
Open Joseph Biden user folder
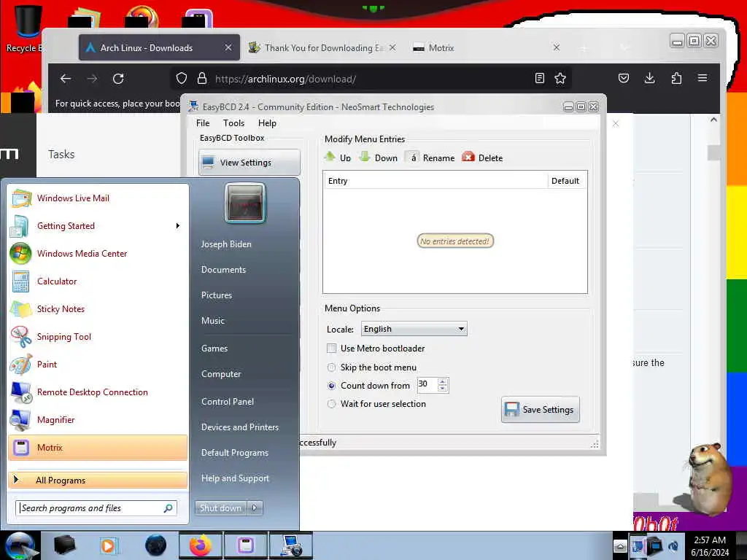pyautogui.click(x=226, y=244)
